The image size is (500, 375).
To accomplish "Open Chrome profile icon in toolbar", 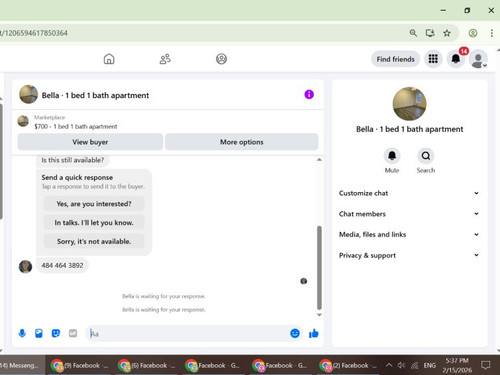I will click(x=473, y=33).
